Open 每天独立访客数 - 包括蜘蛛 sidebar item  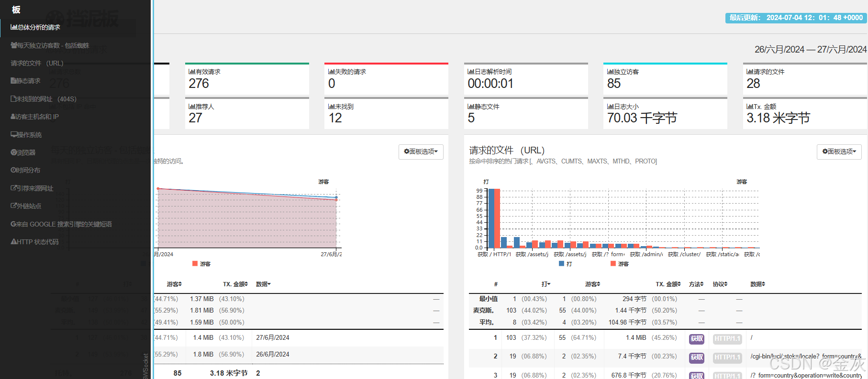pos(50,45)
